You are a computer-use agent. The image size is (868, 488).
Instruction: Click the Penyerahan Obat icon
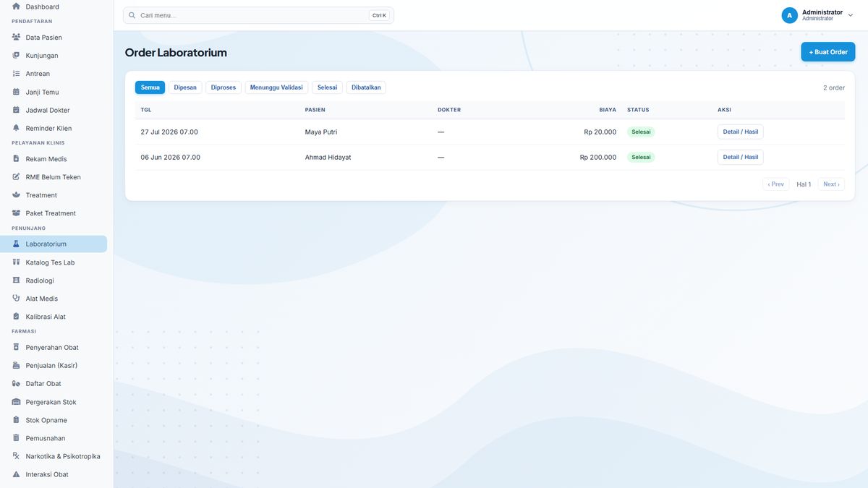(16, 347)
